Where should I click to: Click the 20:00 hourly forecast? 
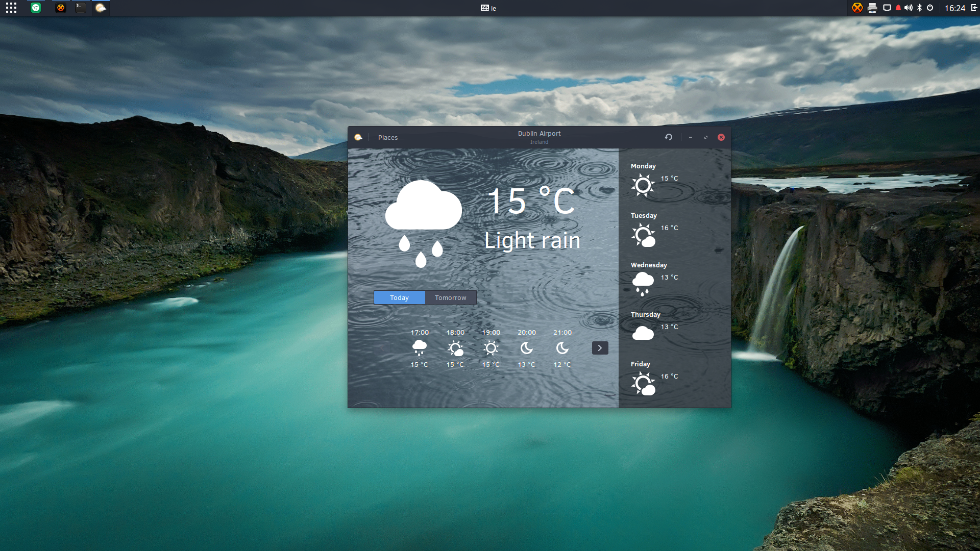click(527, 348)
